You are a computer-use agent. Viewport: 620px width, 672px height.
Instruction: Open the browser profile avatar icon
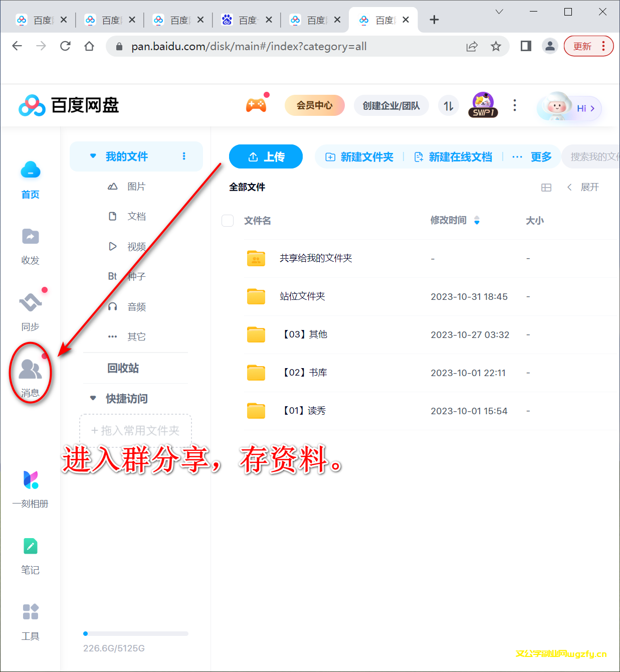point(550,46)
